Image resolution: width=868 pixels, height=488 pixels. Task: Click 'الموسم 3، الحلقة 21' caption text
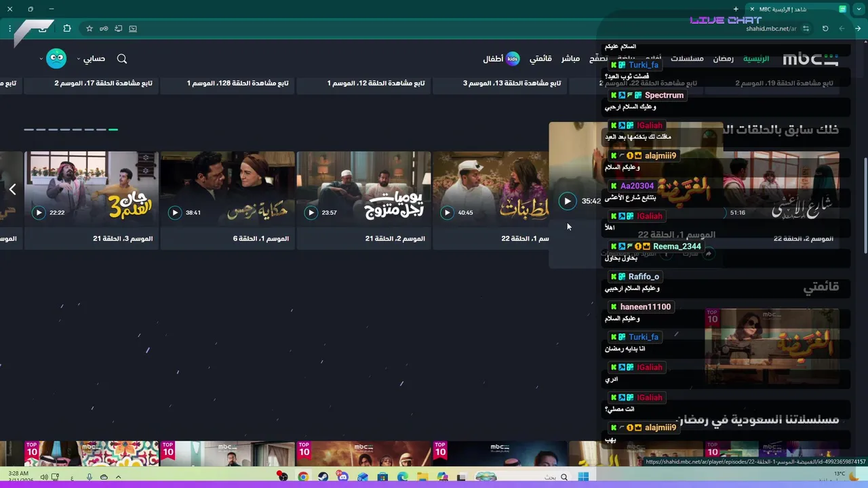(x=123, y=239)
